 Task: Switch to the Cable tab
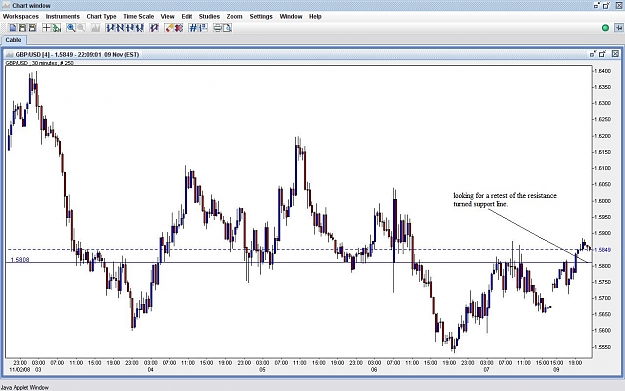point(14,40)
